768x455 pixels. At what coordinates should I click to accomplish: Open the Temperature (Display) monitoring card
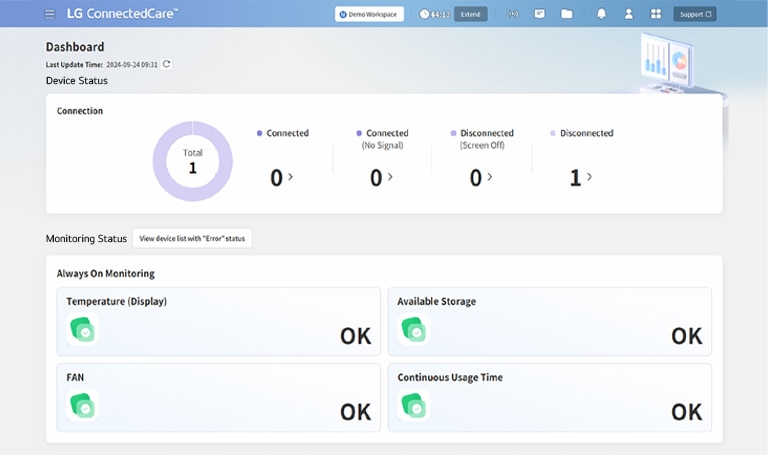pyautogui.click(x=218, y=319)
